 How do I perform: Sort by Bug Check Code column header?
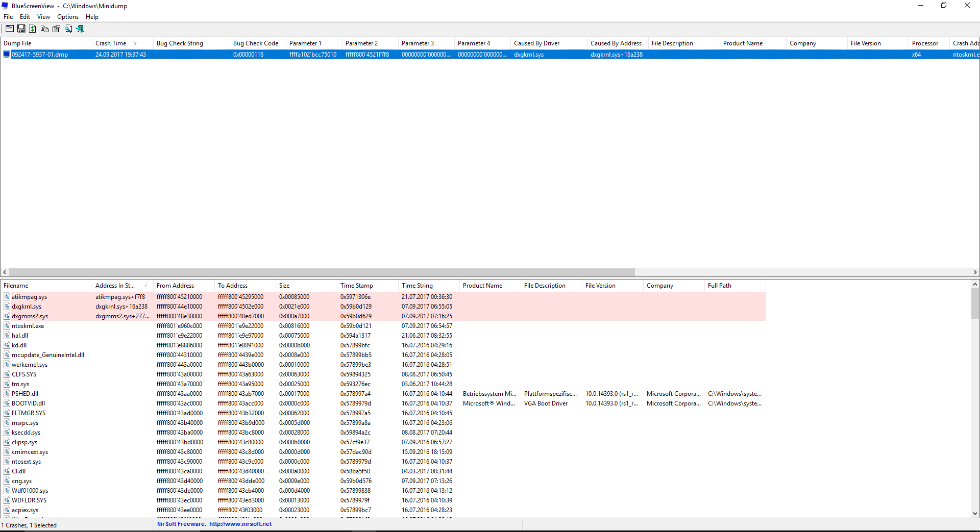258,43
